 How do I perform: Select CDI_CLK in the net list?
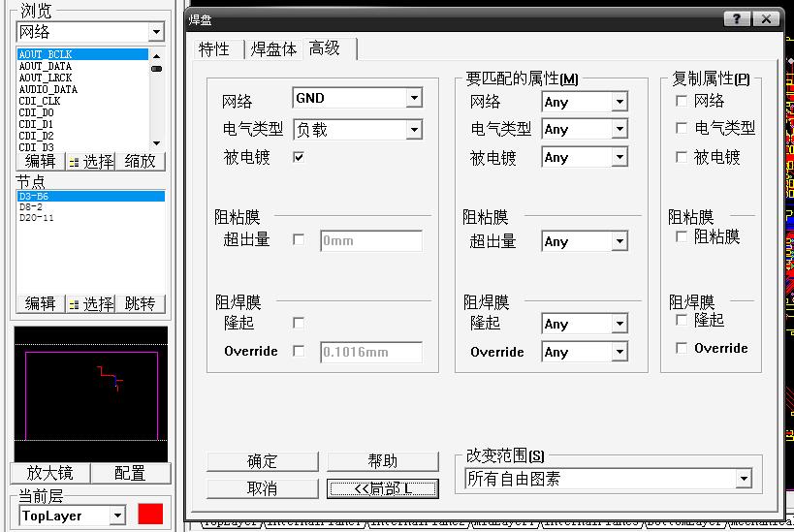[x=83, y=101]
